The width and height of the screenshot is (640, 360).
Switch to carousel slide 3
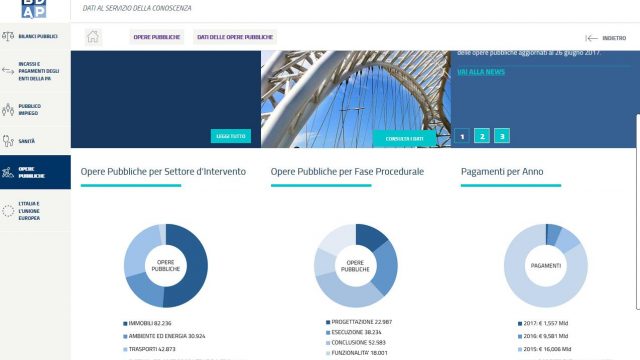pos(502,136)
